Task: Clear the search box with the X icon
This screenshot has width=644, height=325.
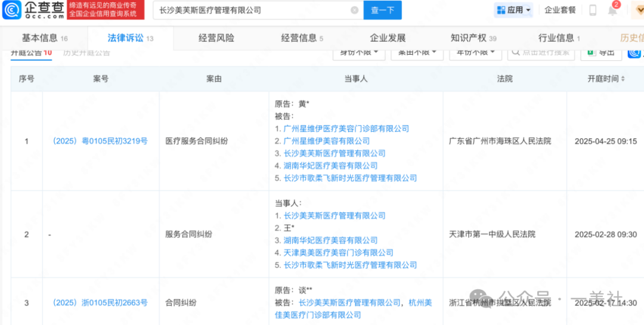Action: 354,10
